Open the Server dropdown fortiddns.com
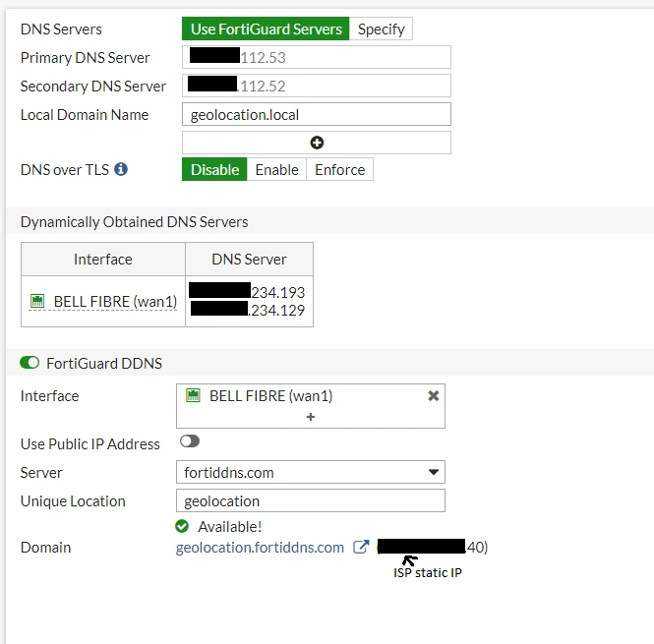Viewport: 654px width, 644px height. point(311,472)
